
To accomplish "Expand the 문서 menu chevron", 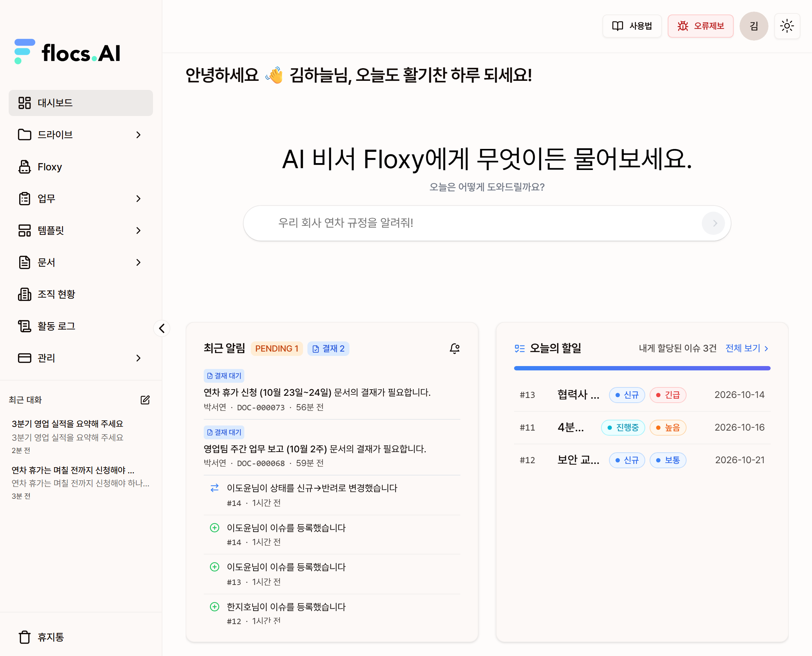I will 138,262.
